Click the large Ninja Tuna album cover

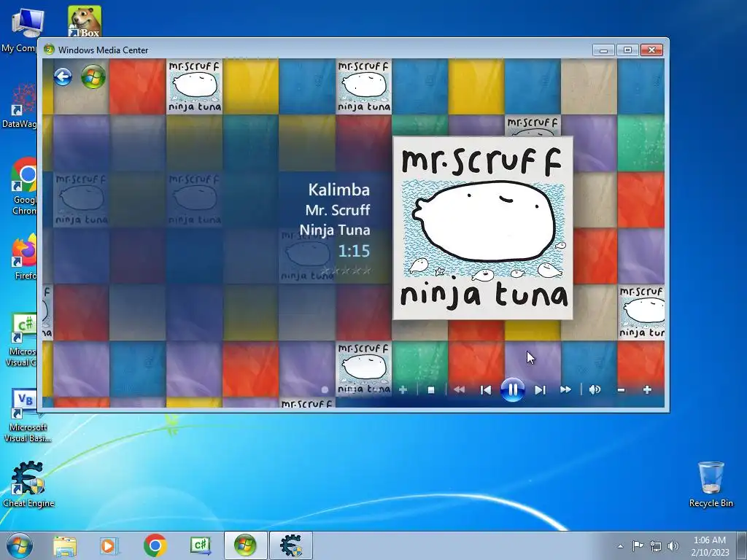(483, 227)
